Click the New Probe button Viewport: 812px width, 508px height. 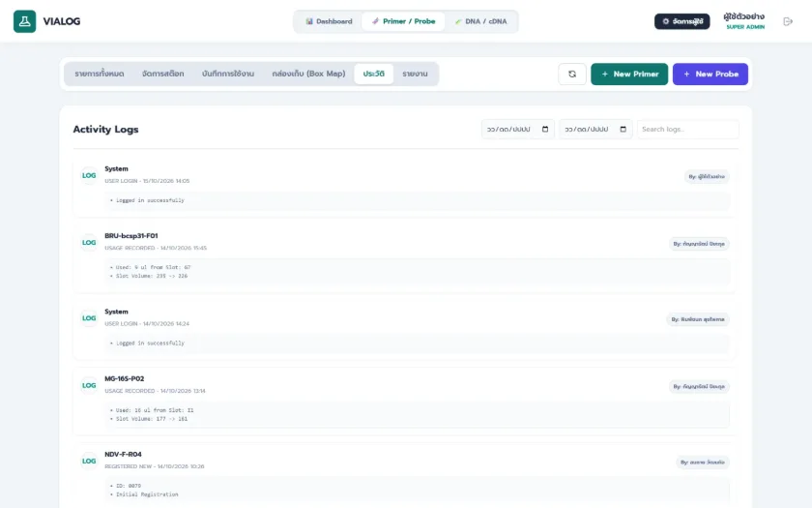coord(710,75)
